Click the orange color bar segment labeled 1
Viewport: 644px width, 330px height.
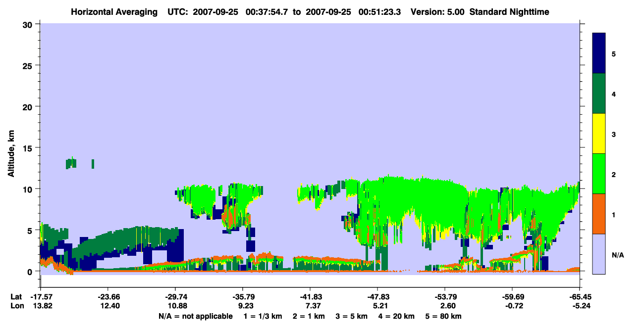pos(599,214)
